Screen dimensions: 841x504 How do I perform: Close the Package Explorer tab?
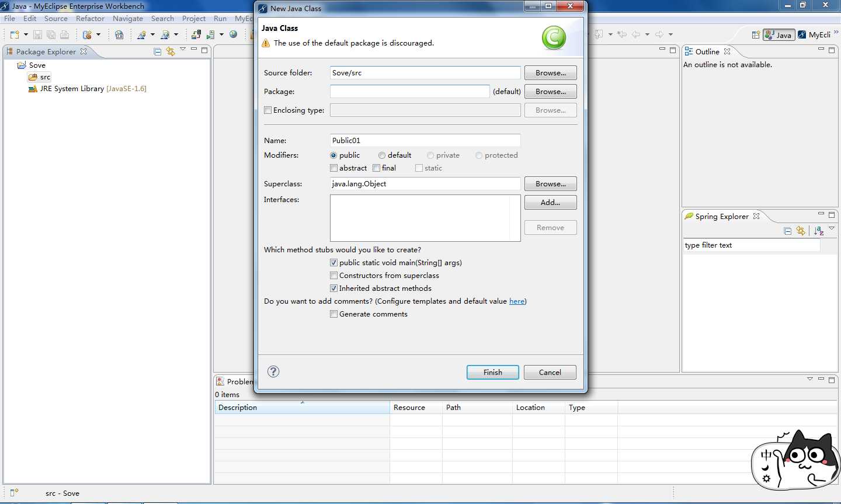point(84,51)
